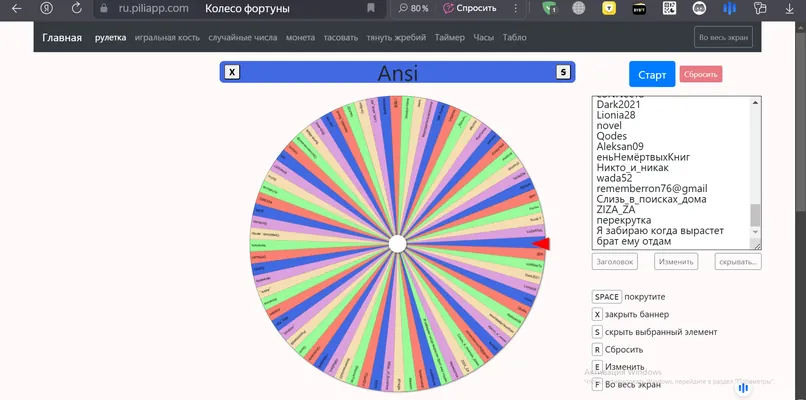This screenshot has width=806, height=400.
Task: Click Никто_и_никак in the list
Action: click(633, 168)
